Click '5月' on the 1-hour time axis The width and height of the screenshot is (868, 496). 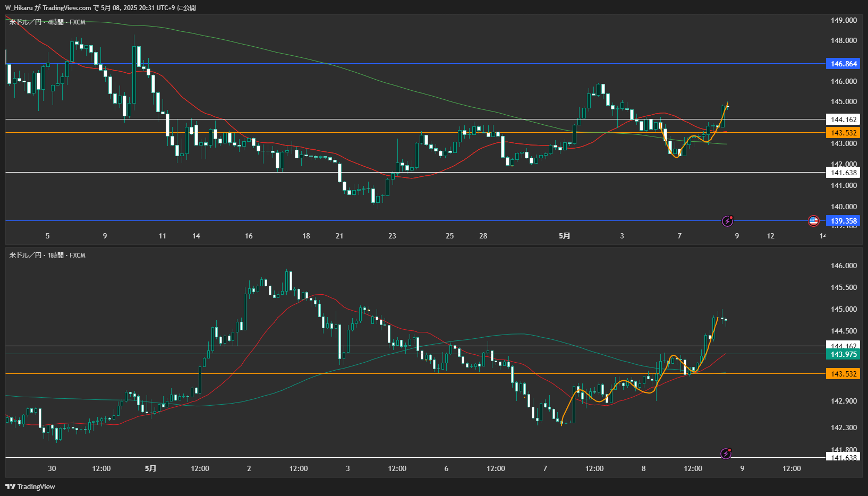coord(150,468)
